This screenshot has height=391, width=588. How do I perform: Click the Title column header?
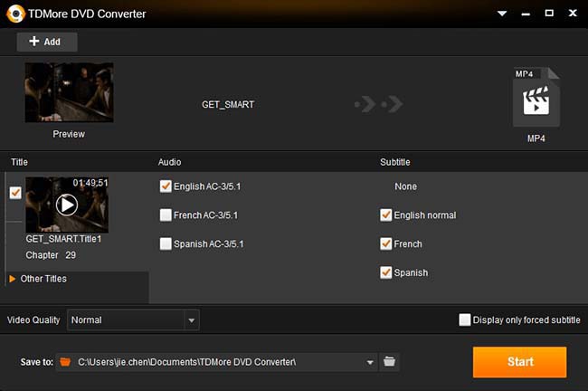pos(19,162)
